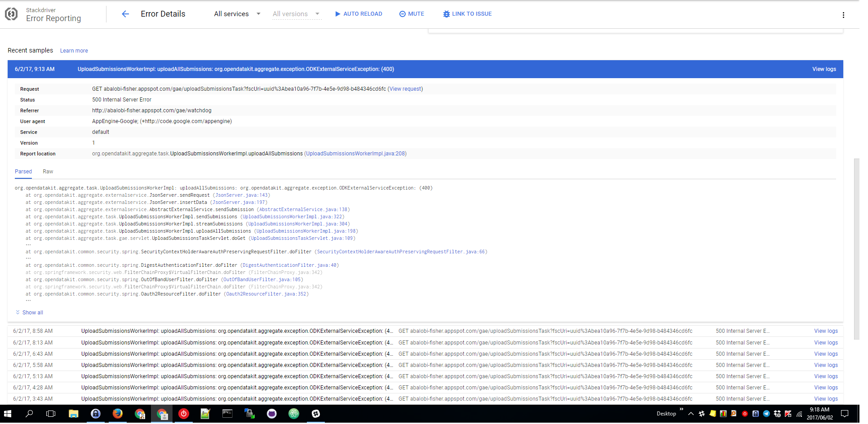The height and width of the screenshot is (424, 868).
Task: Open JsonServer.java:143 source link
Action: (x=241, y=195)
